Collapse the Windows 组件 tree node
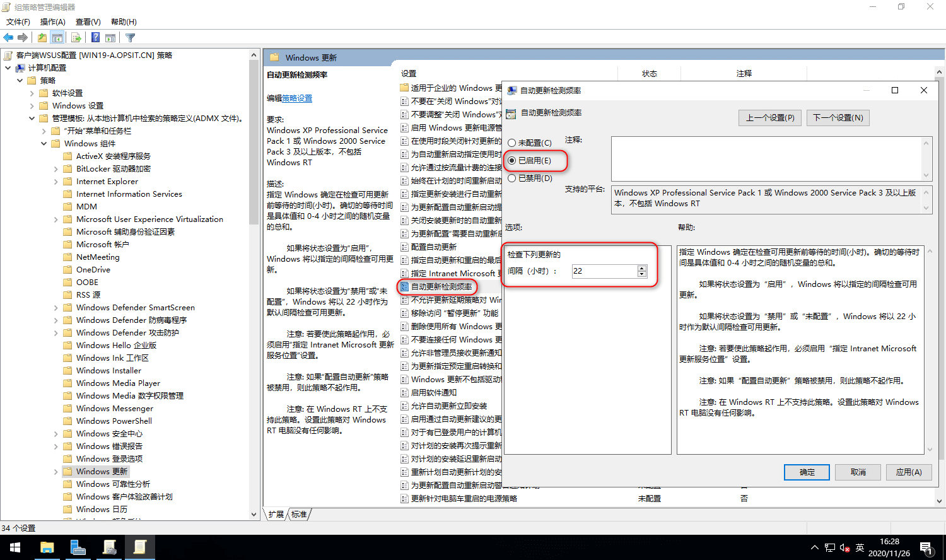This screenshot has height=560, width=946. 44,143
